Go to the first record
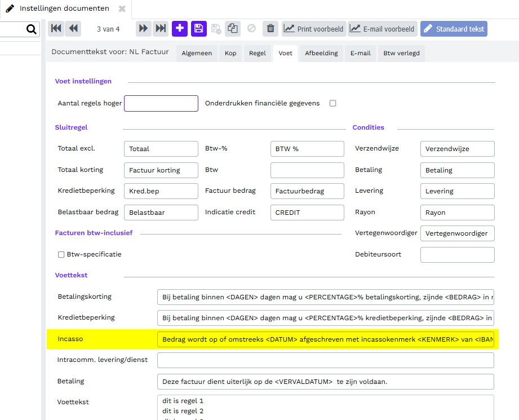 (56, 29)
